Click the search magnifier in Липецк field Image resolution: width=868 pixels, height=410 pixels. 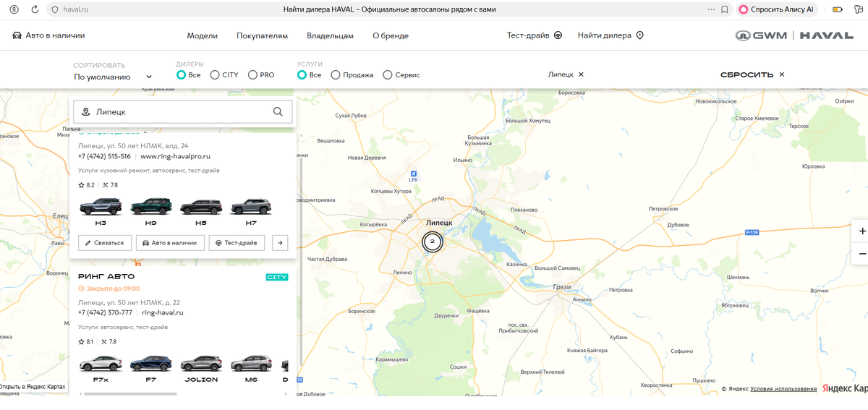278,112
